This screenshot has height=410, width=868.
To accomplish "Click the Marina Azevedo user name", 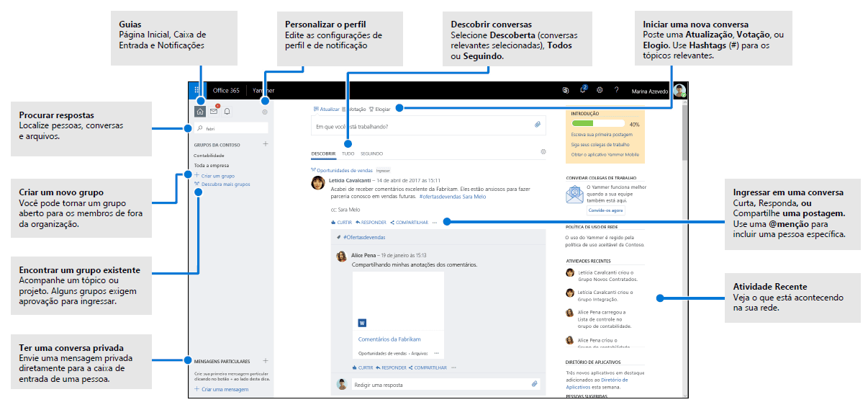I will [x=650, y=91].
